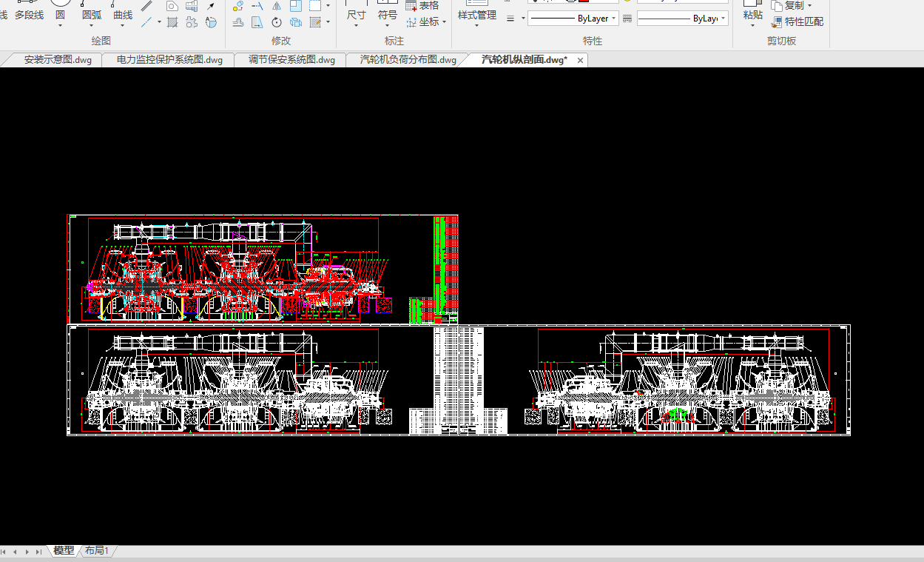
Task: Switch to 电力监控保护系统图.dwg tab
Action: (x=169, y=60)
